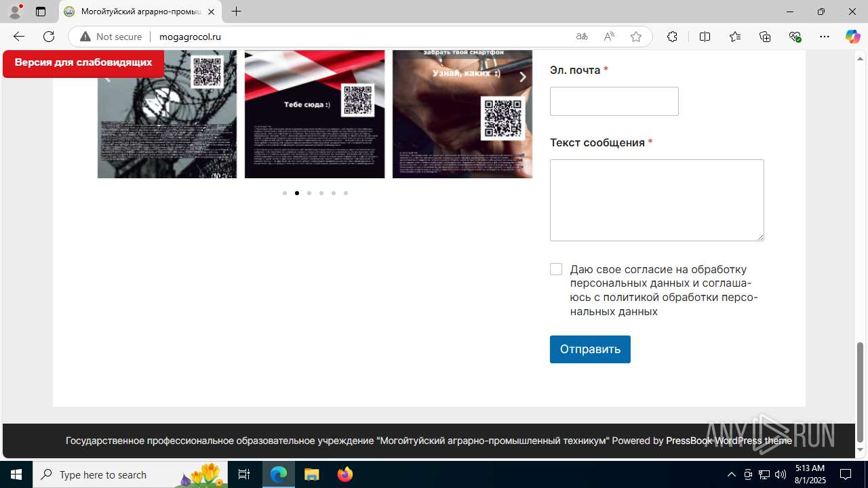Open File Explorer from taskbar

pyautogui.click(x=311, y=474)
